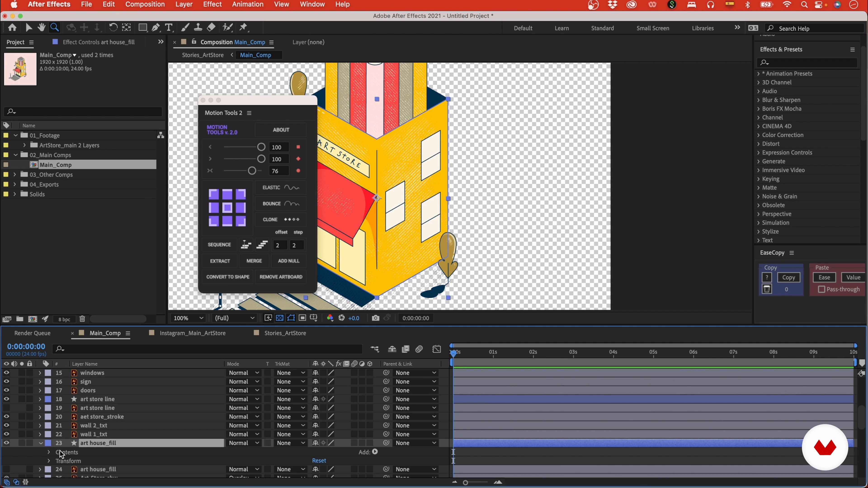
Task: Expand the 03_Other Comps folder
Action: (15, 174)
